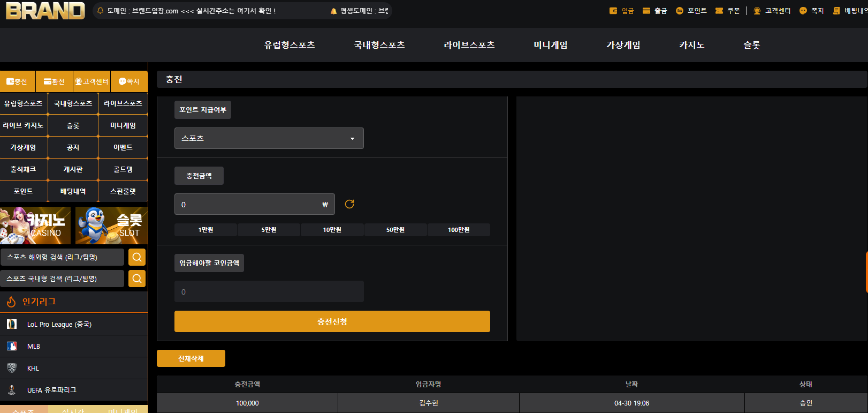868x413 pixels.
Task: Open the 쿠폰 coupon icon in the header
Action: click(x=719, y=11)
